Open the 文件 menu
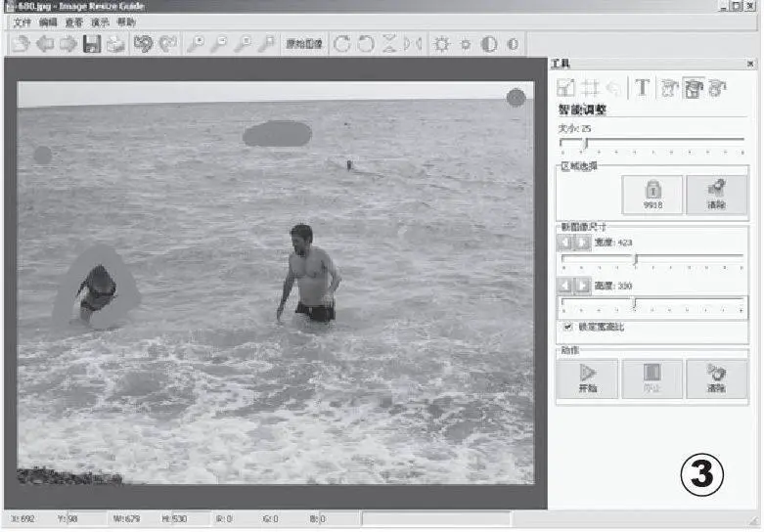764x532 pixels. pos(22,22)
